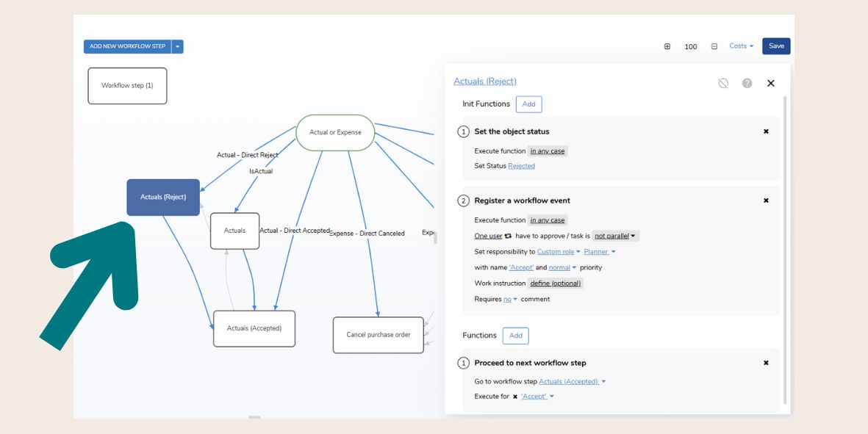Click the zoom in plus icon

pos(667,46)
